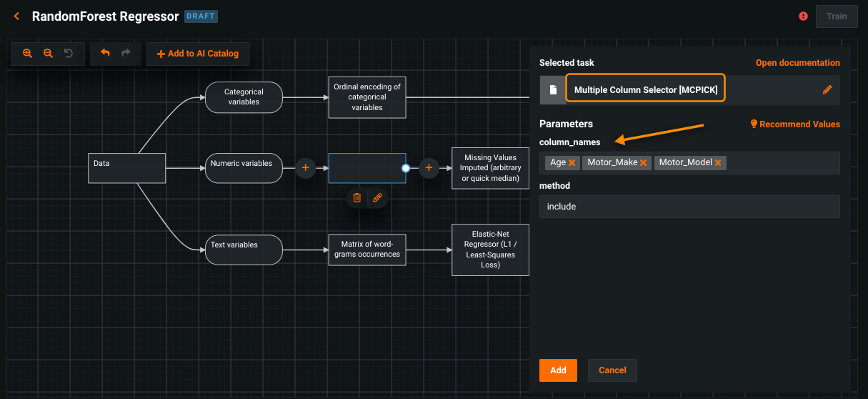Edit selected node using pencil icon below it
Screen dimensions: 868x399
[x=377, y=197]
